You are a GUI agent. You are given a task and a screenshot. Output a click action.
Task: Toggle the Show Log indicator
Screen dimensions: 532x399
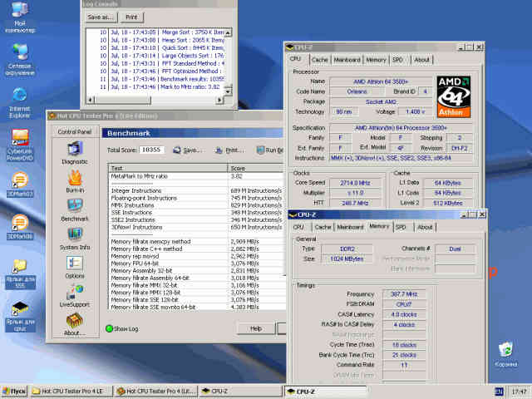coord(110,328)
